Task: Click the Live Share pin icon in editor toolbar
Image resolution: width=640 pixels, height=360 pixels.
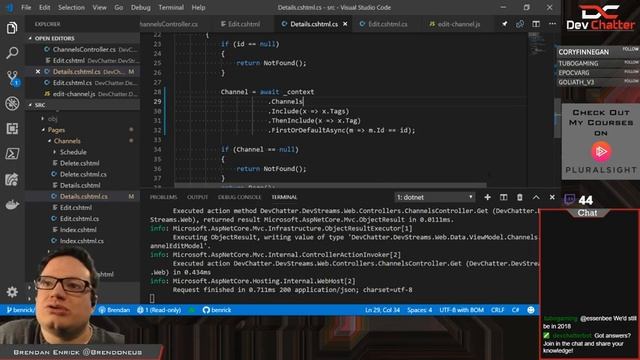Action: (x=504, y=24)
